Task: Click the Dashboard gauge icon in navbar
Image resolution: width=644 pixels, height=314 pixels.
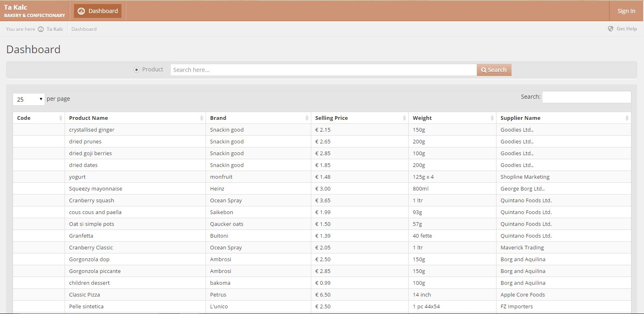Action: pos(81,11)
